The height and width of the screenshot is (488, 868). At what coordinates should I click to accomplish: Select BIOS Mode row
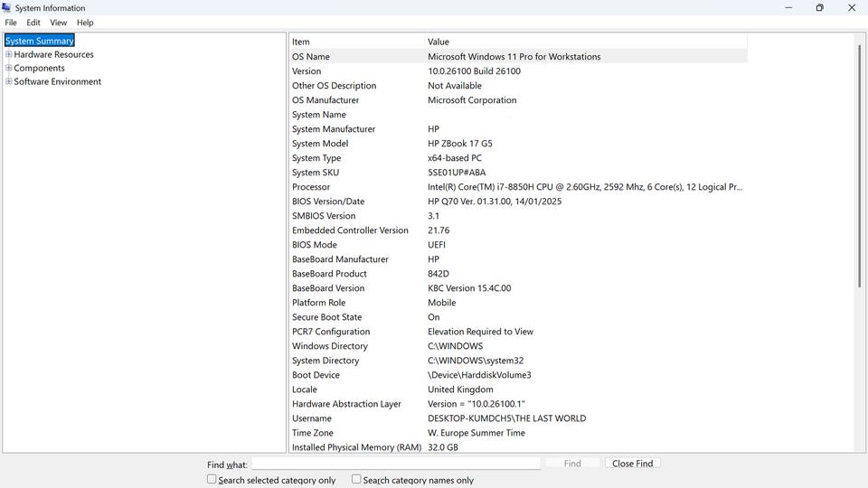coord(518,245)
